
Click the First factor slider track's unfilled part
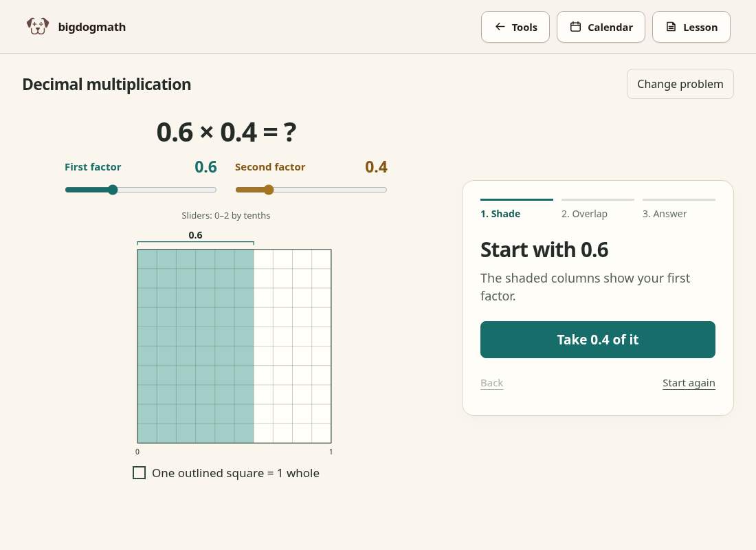167,190
